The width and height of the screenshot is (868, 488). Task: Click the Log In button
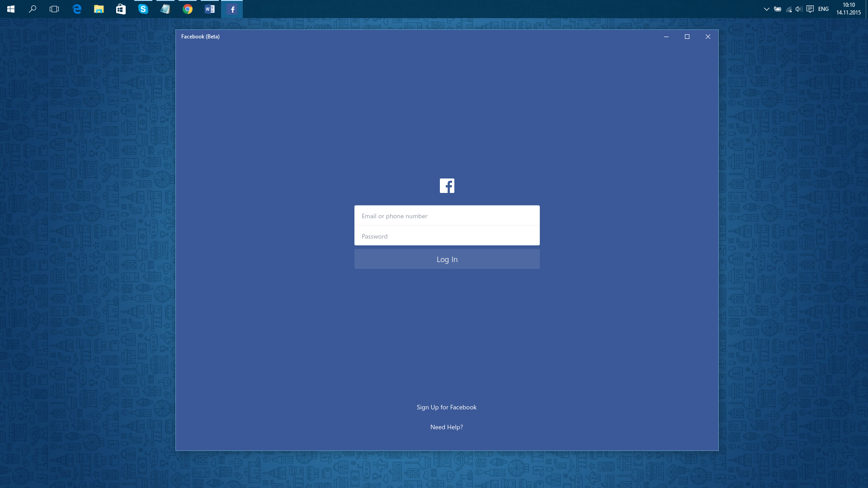coord(447,259)
